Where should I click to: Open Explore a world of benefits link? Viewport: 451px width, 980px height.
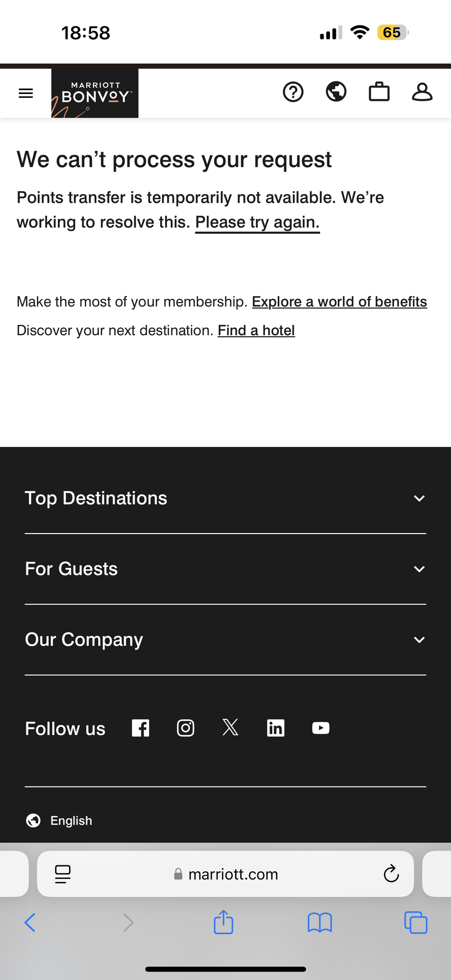[339, 302]
